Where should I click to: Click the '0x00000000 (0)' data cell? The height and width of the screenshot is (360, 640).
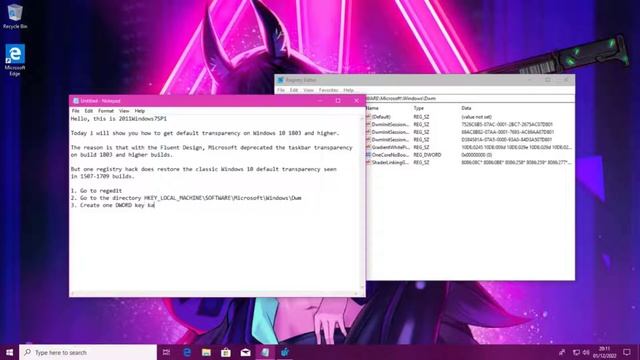click(476, 155)
